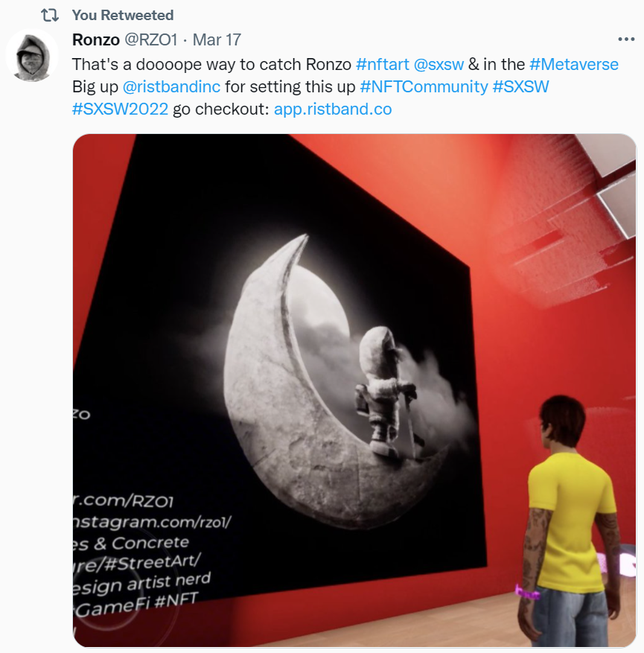Image resolution: width=644 pixels, height=653 pixels.
Task: Visit the @ristbandinc mention
Action: (x=171, y=86)
